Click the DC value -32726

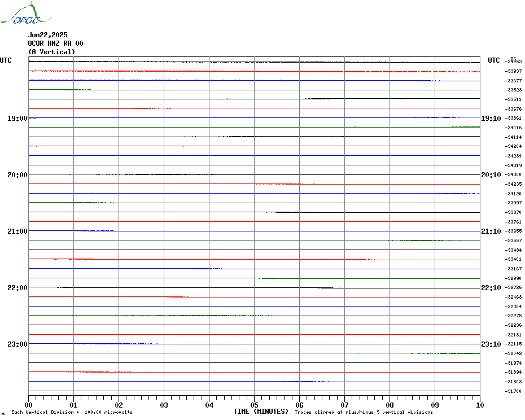pyautogui.click(x=513, y=287)
